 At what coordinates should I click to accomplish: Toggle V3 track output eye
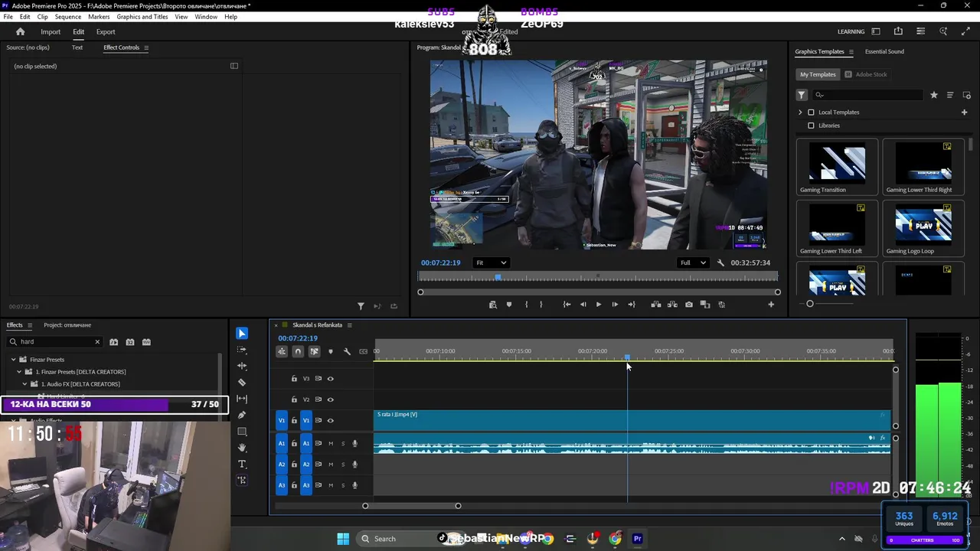coord(331,379)
